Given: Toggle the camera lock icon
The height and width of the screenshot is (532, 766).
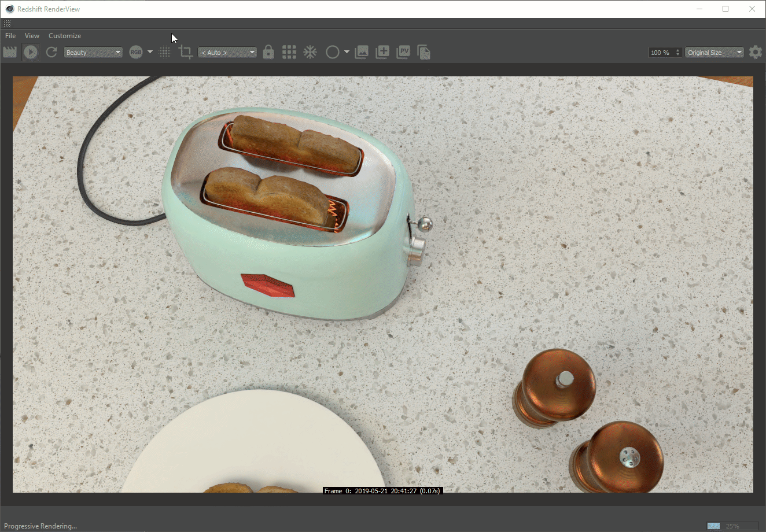Looking at the screenshot, I should pos(268,52).
